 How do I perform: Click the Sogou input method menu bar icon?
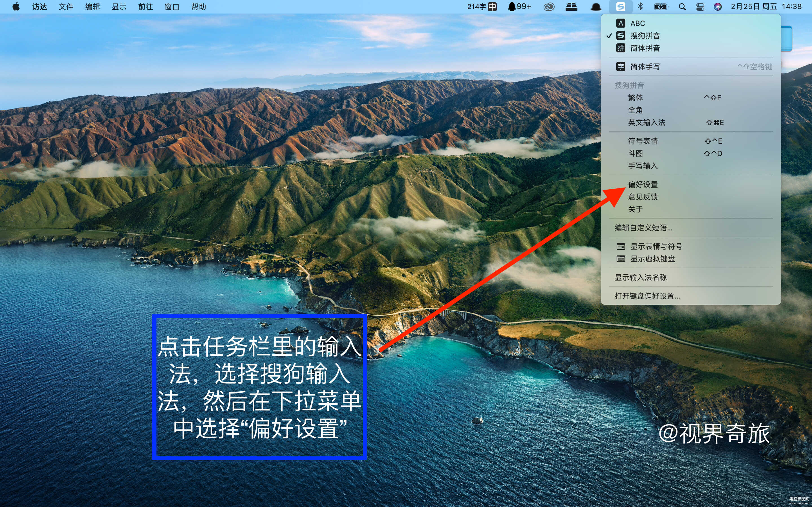coord(620,7)
